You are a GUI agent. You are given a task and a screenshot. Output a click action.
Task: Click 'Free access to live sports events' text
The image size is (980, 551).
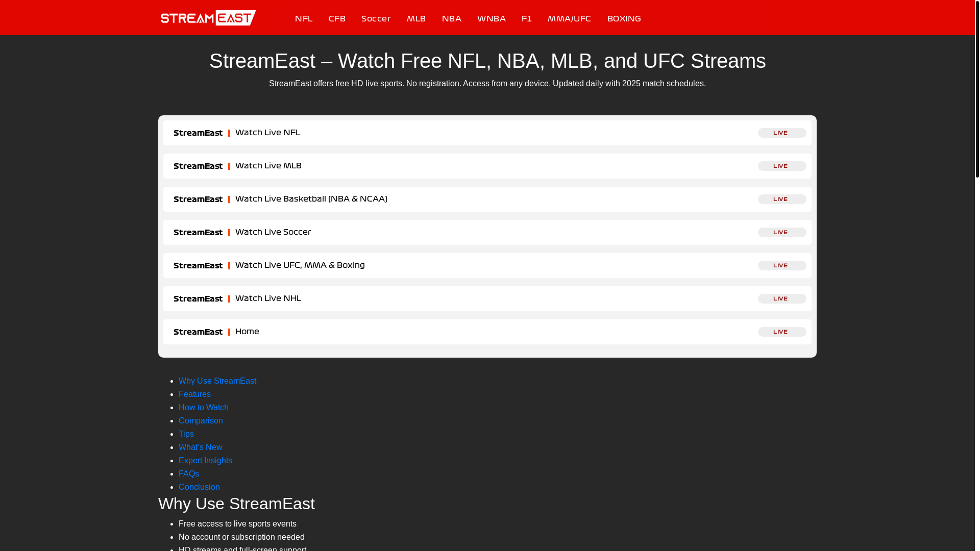(x=237, y=524)
